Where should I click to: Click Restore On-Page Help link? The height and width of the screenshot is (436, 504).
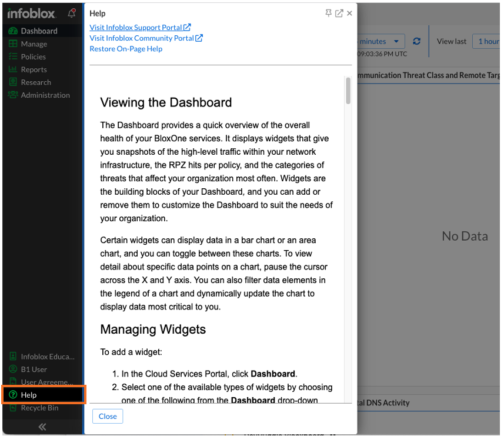pyautogui.click(x=126, y=49)
